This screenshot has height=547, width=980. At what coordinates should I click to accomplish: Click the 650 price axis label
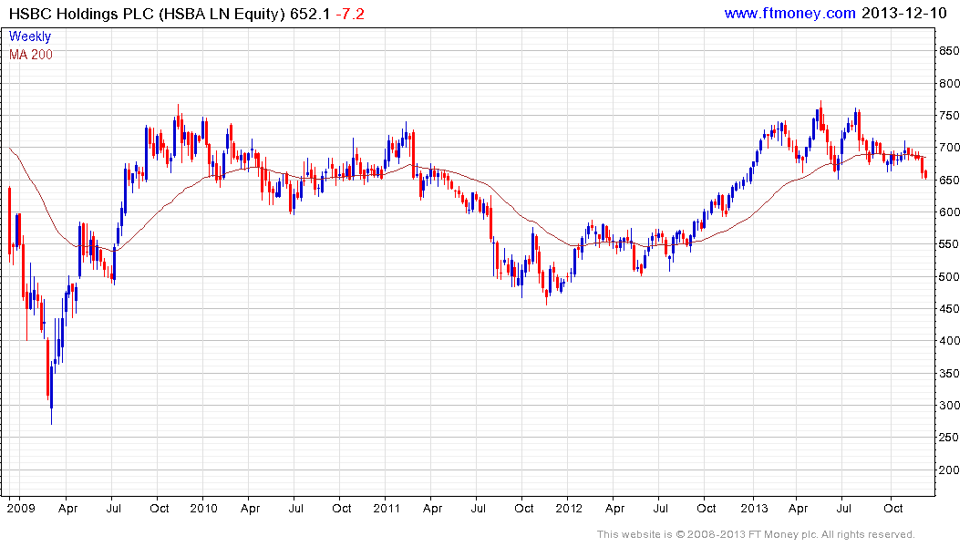click(x=949, y=180)
